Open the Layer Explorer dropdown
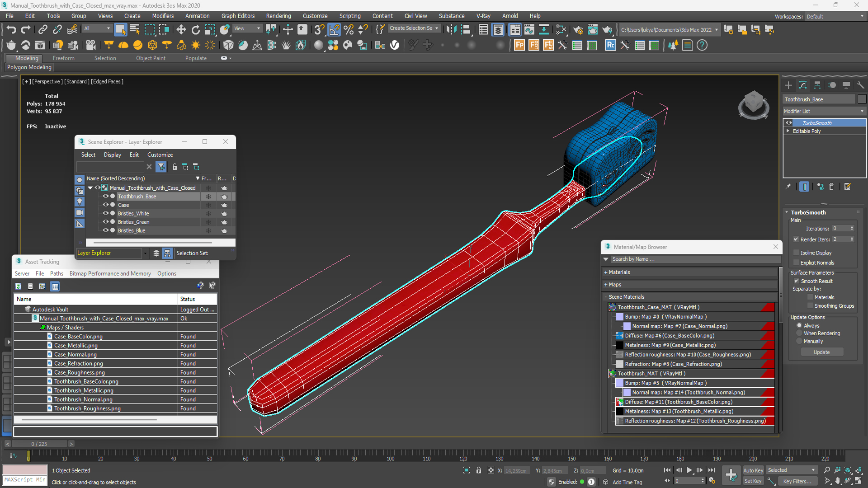 (x=145, y=253)
